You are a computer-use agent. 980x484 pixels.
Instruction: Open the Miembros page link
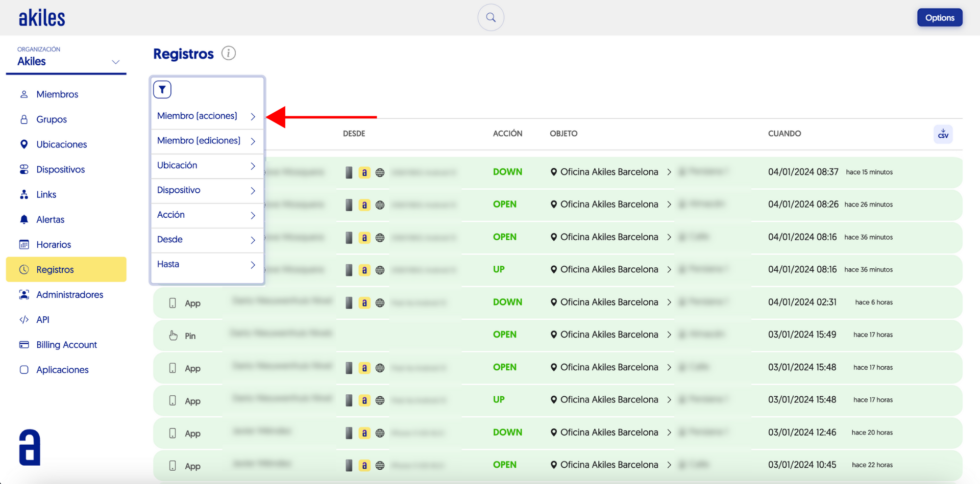[57, 94]
